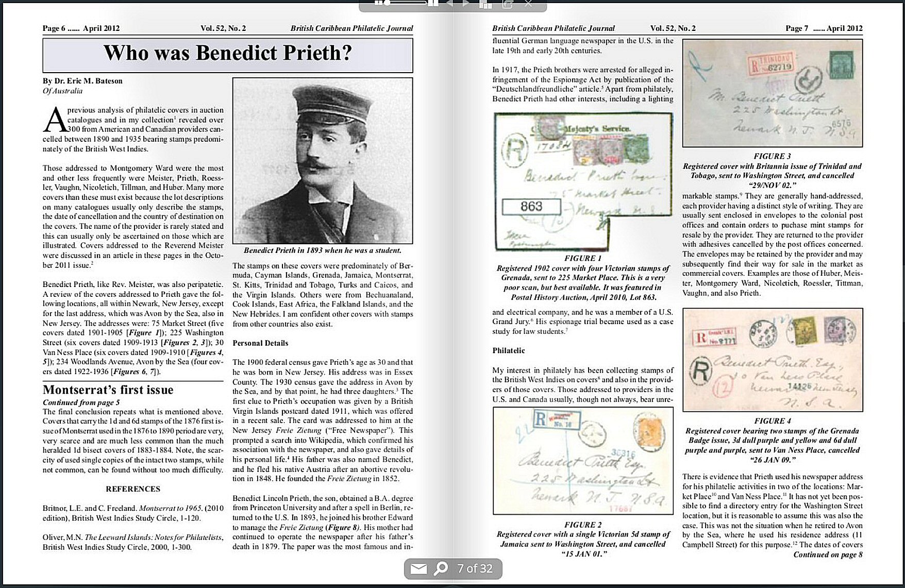Click the 'Philatelic' subheading
Screen dimensions: 905x588
(x=509, y=350)
